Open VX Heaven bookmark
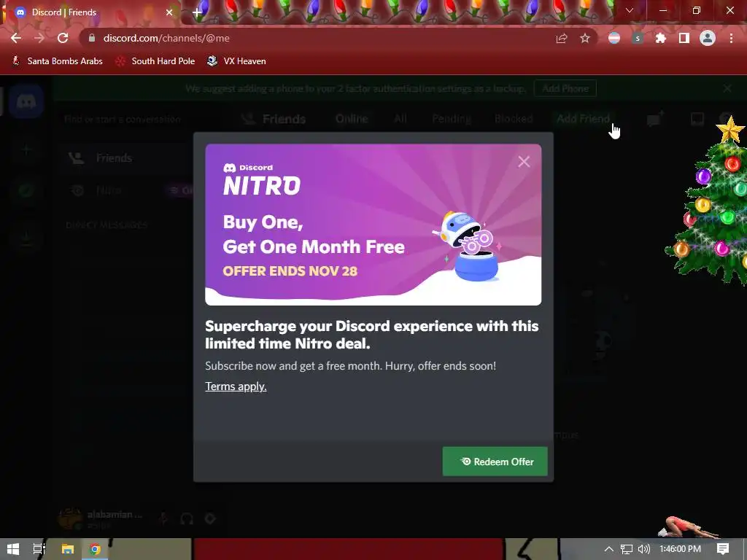This screenshot has height=560, width=747. pyautogui.click(x=237, y=61)
